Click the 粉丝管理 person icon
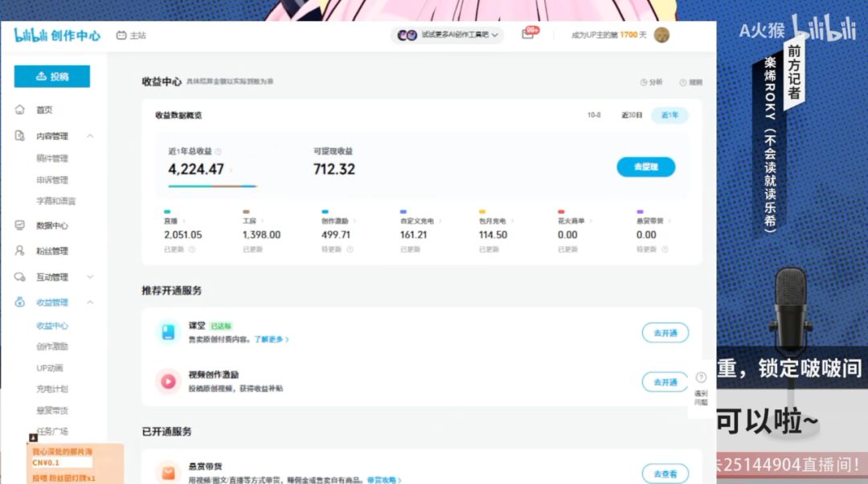The image size is (868, 484). click(20, 250)
